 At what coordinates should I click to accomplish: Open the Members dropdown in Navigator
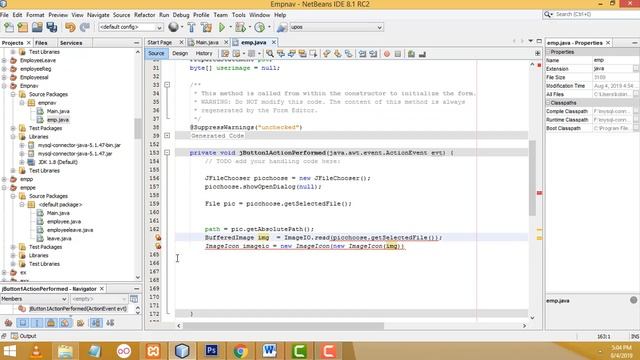33,299
